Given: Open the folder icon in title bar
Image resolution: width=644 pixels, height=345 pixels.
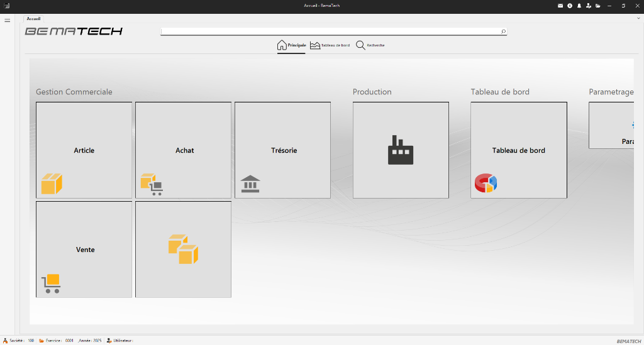Looking at the screenshot, I should tap(598, 6).
